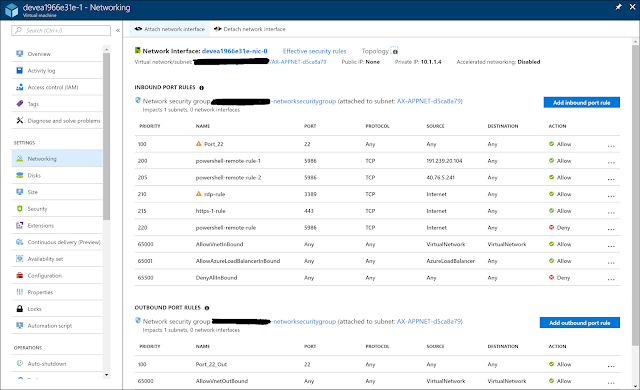Click the Access control (IAM) icon
The height and width of the screenshot is (390, 640).
tap(20, 87)
